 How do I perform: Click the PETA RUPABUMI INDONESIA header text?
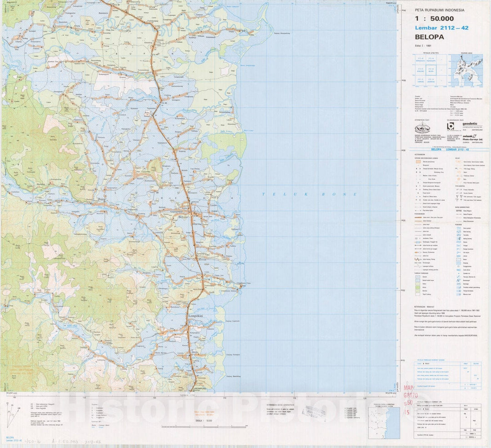(440, 10)
